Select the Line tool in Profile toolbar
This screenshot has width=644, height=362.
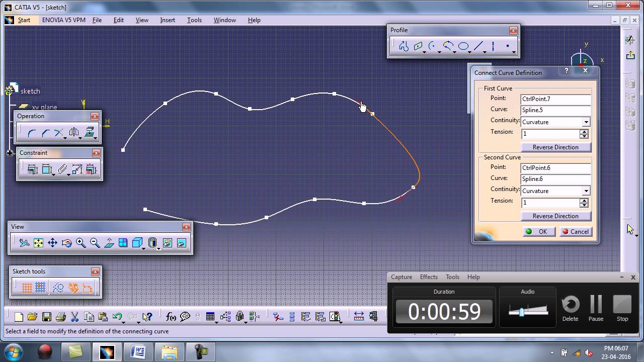point(479,46)
